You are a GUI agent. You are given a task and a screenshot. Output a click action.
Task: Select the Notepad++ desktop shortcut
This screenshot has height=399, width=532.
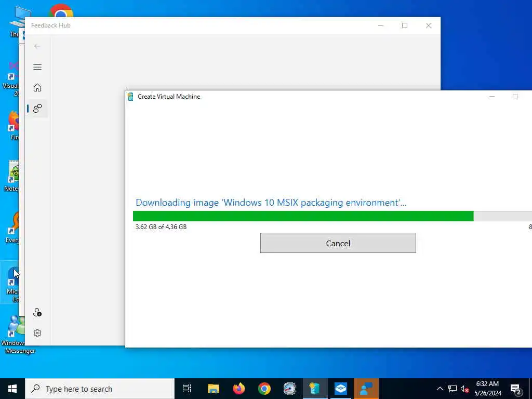pyautogui.click(x=12, y=177)
